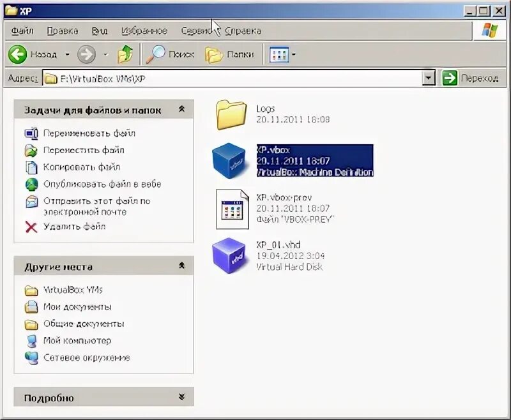Click the rename file icon

31,133
